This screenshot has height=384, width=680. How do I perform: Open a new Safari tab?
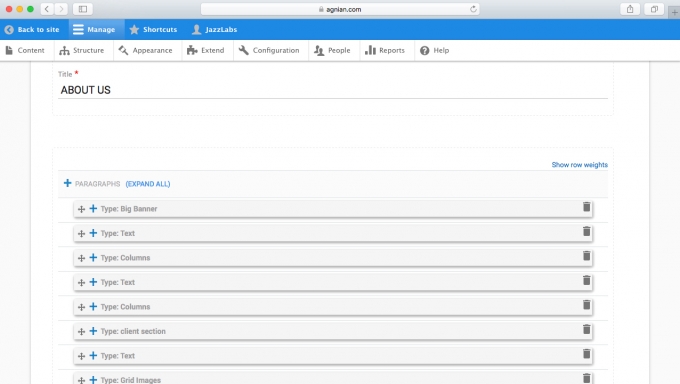pos(674,13)
